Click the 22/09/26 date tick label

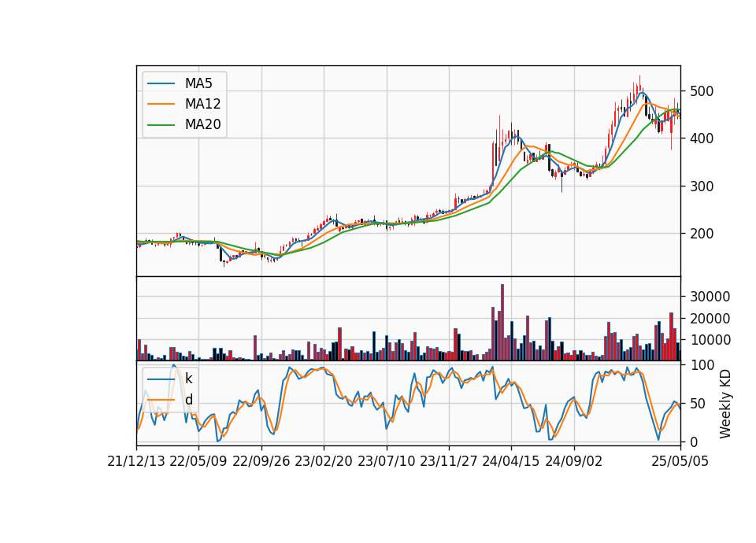coord(261,462)
